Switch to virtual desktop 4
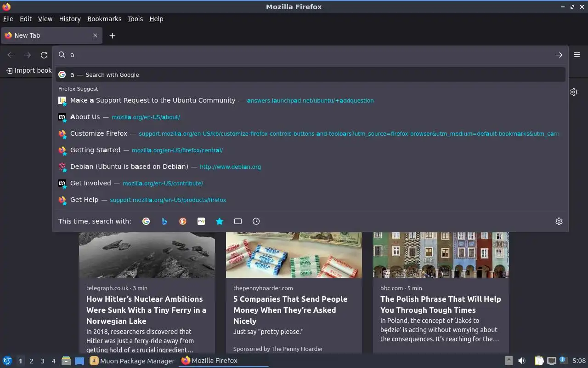588x368 pixels. tap(53, 361)
